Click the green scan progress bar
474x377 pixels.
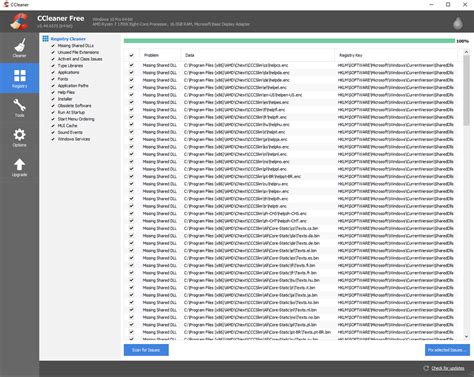[289, 41]
